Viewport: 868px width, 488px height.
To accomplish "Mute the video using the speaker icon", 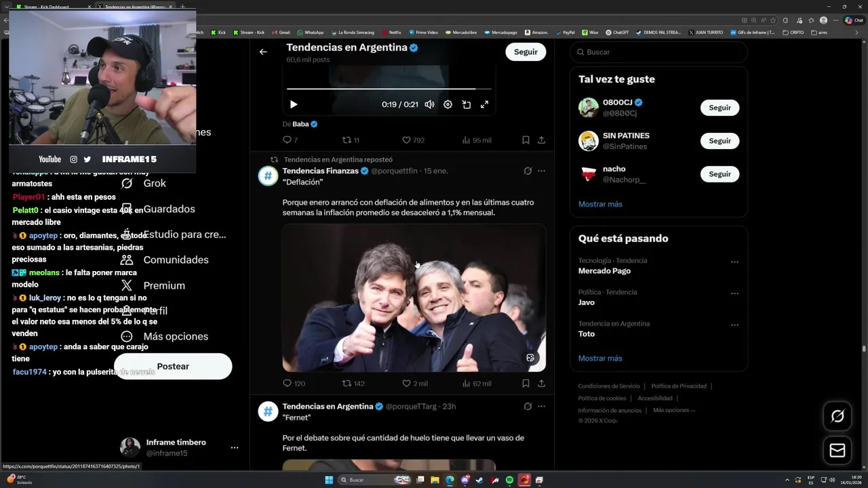I will point(429,104).
